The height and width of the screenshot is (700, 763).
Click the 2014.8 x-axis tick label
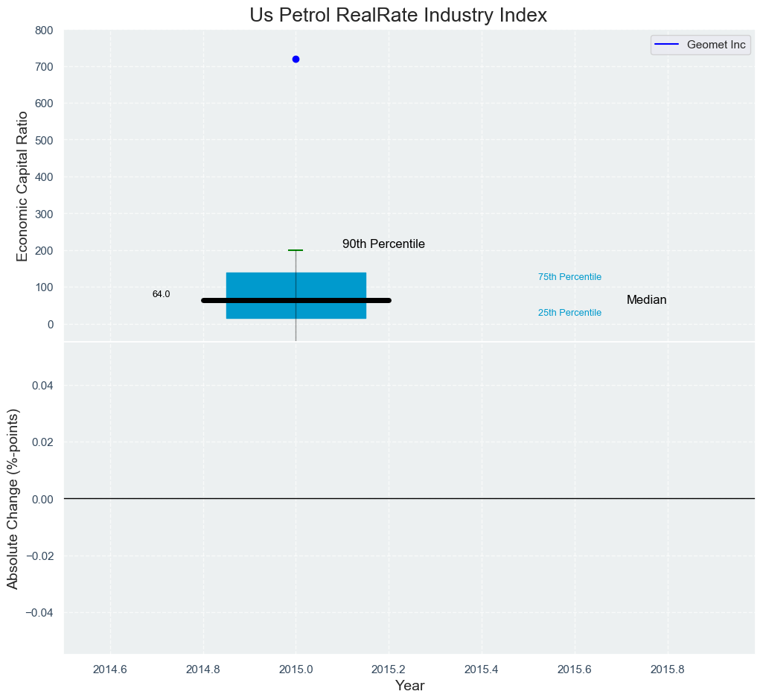point(203,669)
